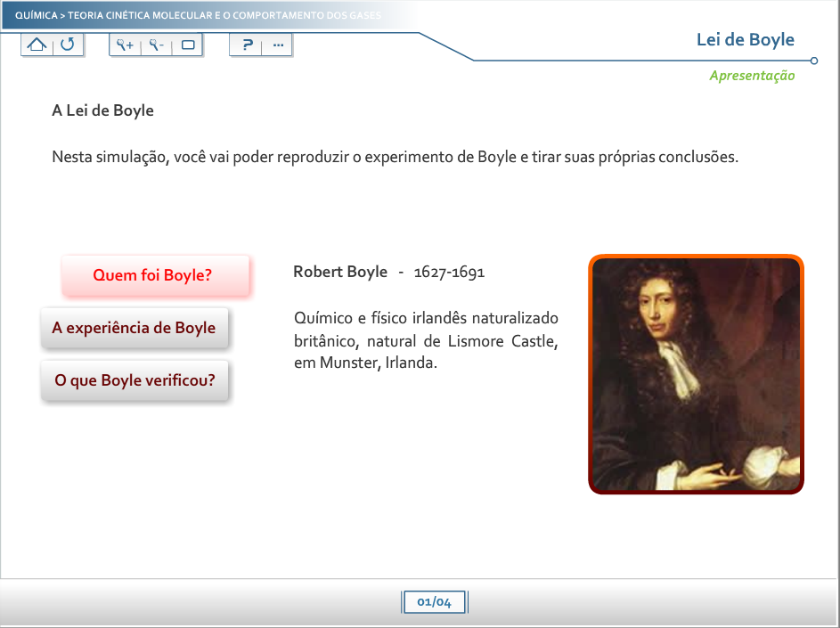
Task: Click the green 'Apresentação' subtitle
Action: click(x=752, y=76)
